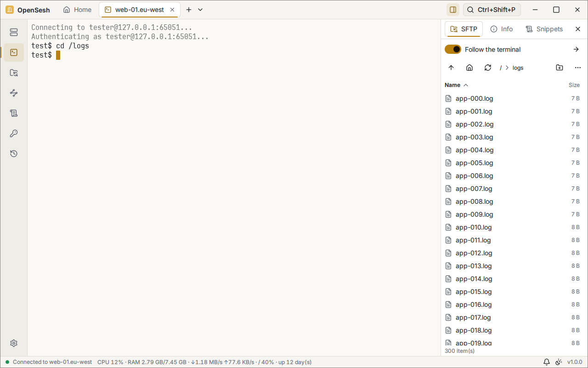Screen dimensions: 588x368
Task: Go up one directory in SFTP
Action: tap(451, 68)
